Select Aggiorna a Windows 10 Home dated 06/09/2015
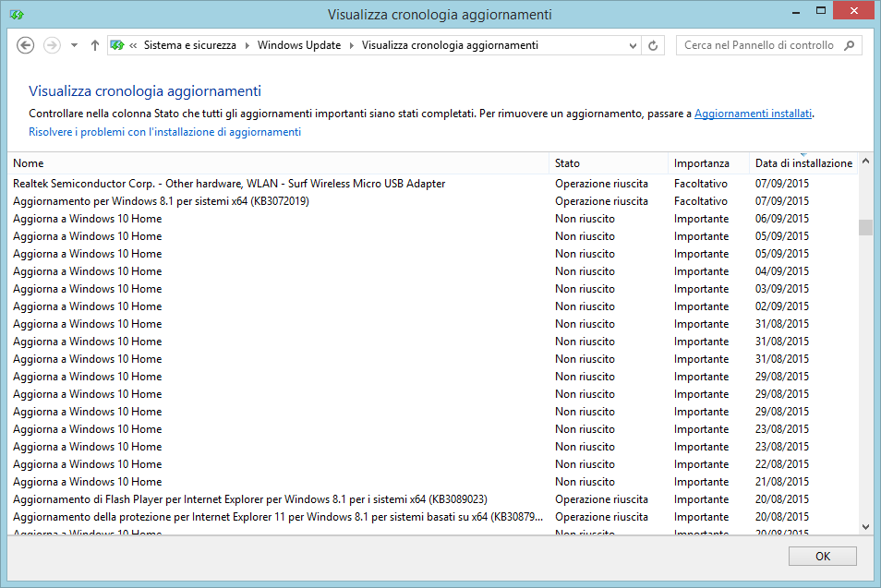This screenshot has height=588, width=881. [432, 219]
